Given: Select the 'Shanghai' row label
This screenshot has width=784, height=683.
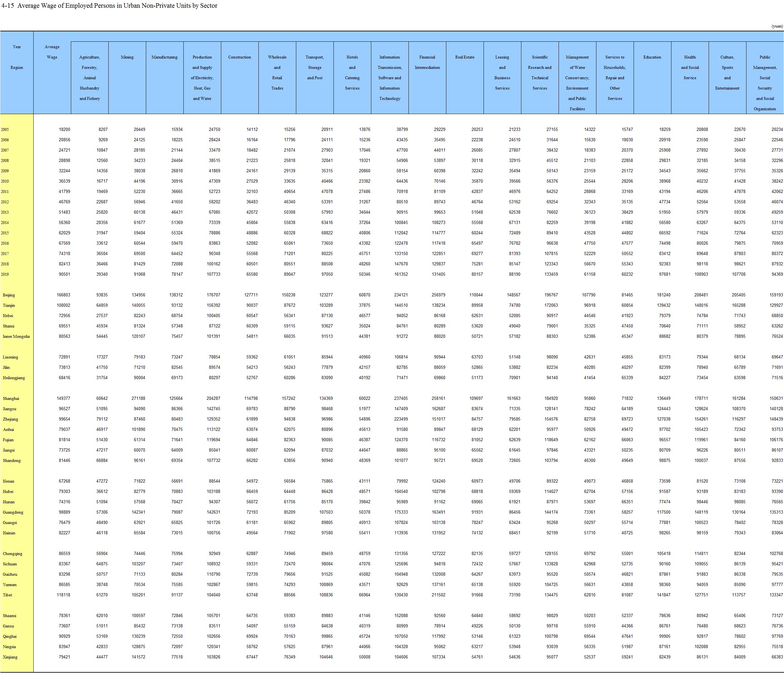Looking at the screenshot, I should point(11,398).
